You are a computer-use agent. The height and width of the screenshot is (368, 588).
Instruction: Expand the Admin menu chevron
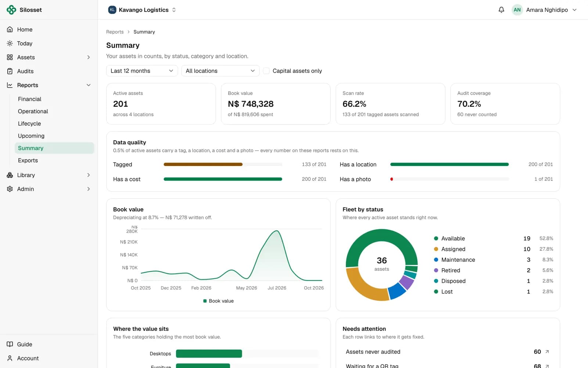(x=89, y=189)
